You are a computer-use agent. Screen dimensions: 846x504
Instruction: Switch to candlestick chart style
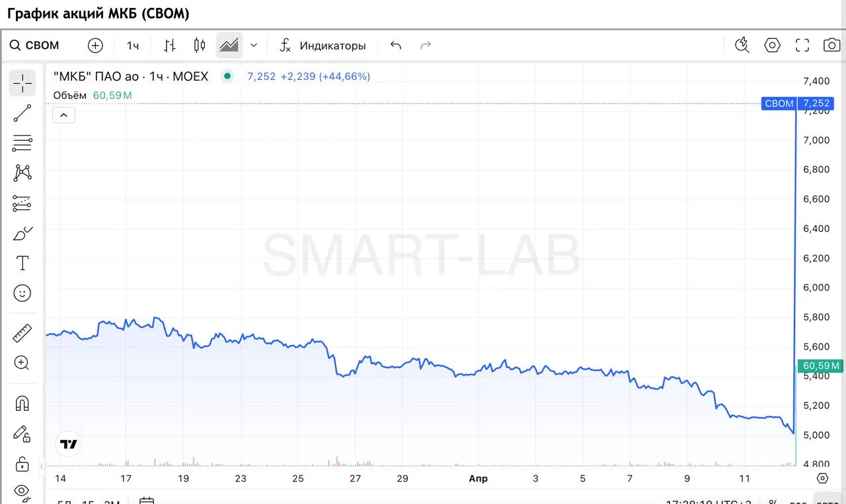click(x=200, y=46)
